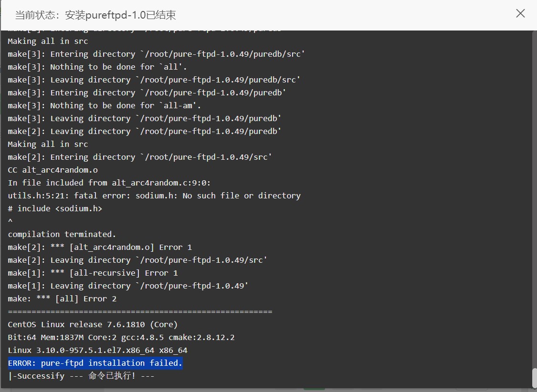
Task: Click the dialog title status text
Action: click(x=95, y=15)
